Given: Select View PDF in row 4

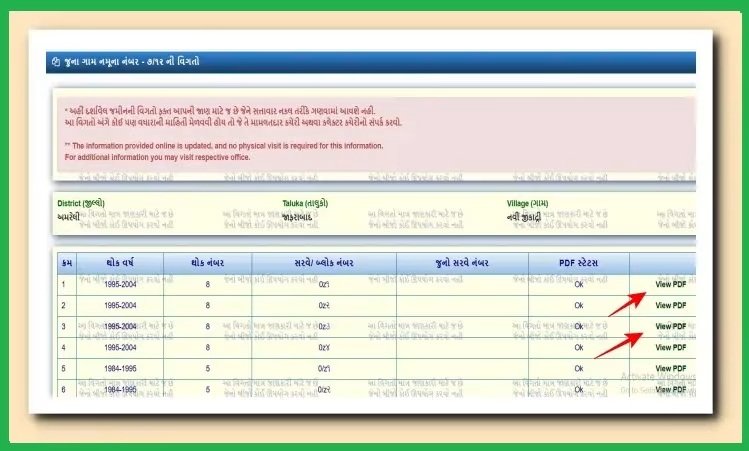Looking at the screenshot, I should (670, 348).
